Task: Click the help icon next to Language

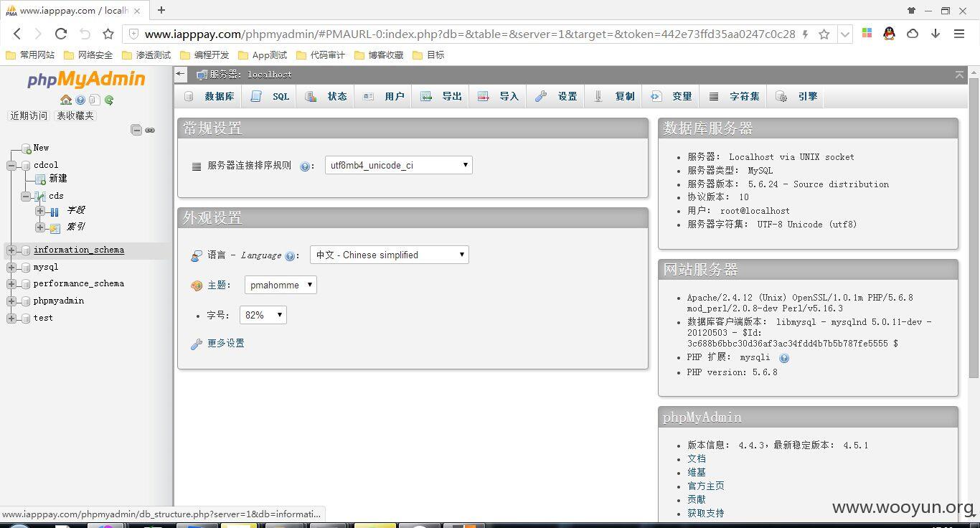Action: click(290, 255)
